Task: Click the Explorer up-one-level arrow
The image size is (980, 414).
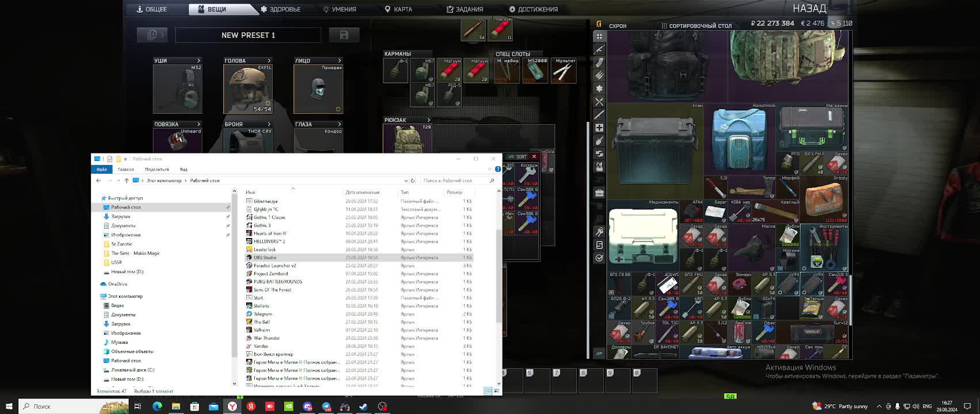Action: [x=127, y=181]
